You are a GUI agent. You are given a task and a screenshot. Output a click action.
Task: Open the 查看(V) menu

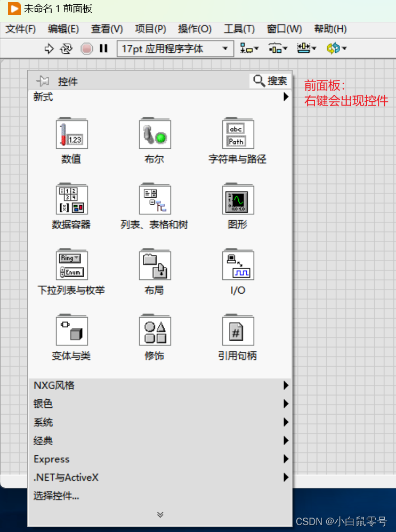(x=107, y=29)
